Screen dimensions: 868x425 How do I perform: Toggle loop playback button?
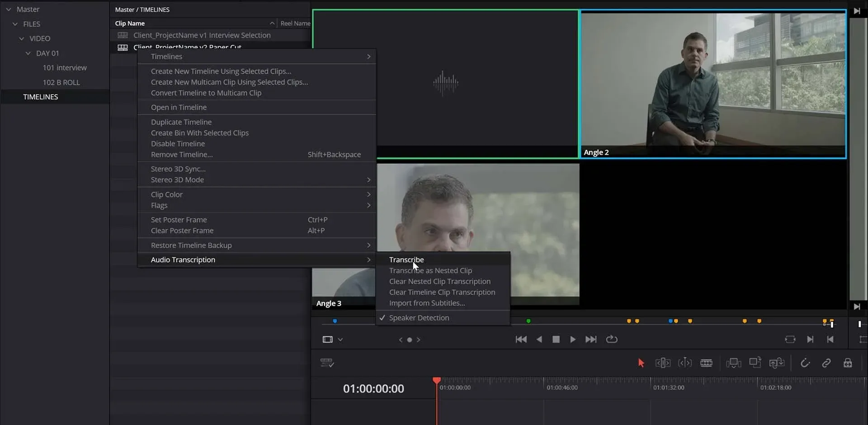[x=612, y=339]
